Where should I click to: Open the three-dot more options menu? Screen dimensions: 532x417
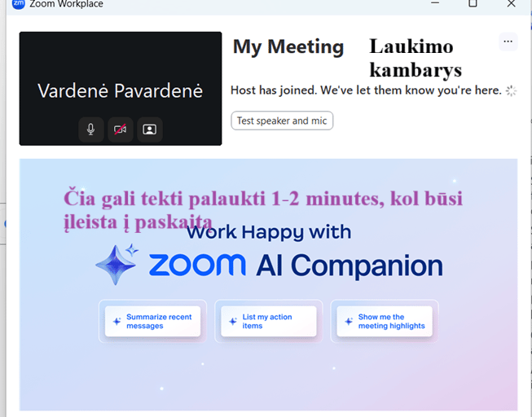click(x=508, y=42)
